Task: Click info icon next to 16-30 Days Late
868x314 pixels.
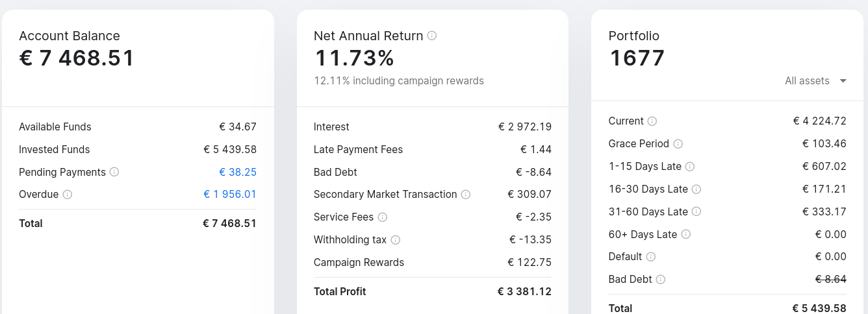Action: (x=696, y=189)
